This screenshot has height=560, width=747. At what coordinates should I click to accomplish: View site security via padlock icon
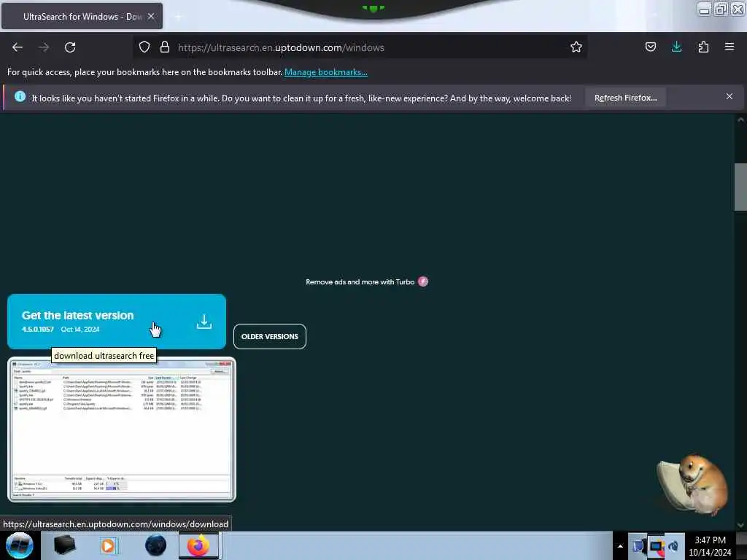click(x=165, y=47)
